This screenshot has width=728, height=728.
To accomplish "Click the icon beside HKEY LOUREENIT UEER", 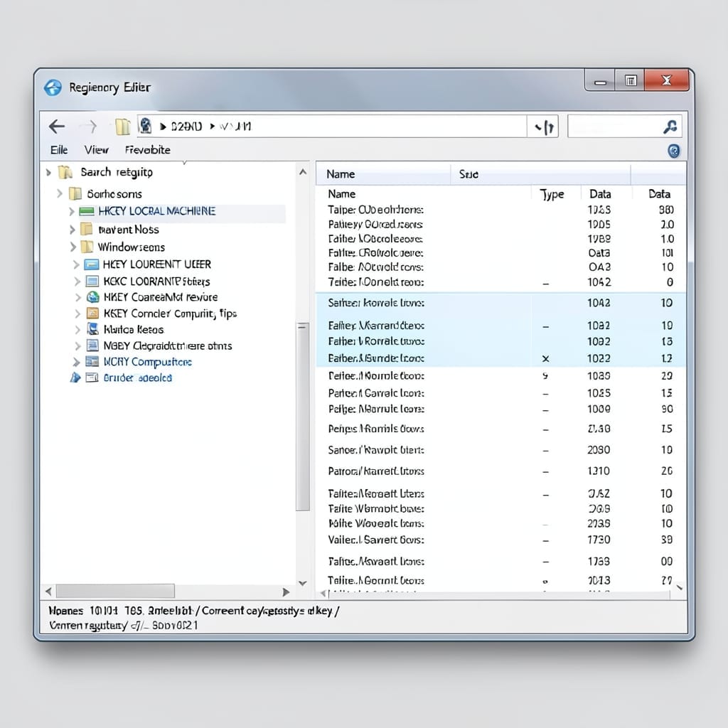I will pos(92,264).
